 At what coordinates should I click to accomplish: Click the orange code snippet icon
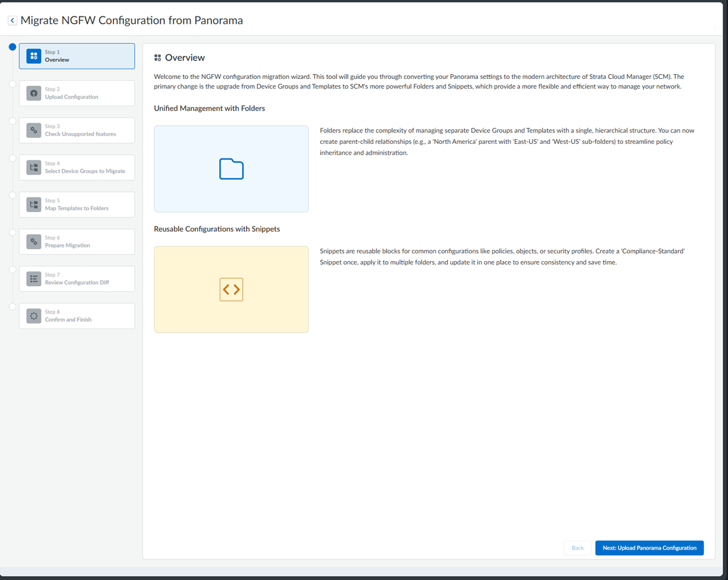231,290
